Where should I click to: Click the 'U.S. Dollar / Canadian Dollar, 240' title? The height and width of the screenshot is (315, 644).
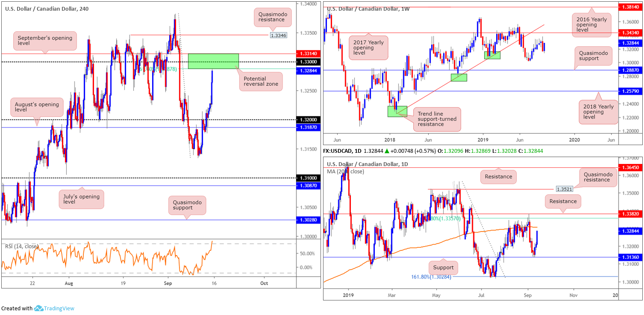(47, 8)
